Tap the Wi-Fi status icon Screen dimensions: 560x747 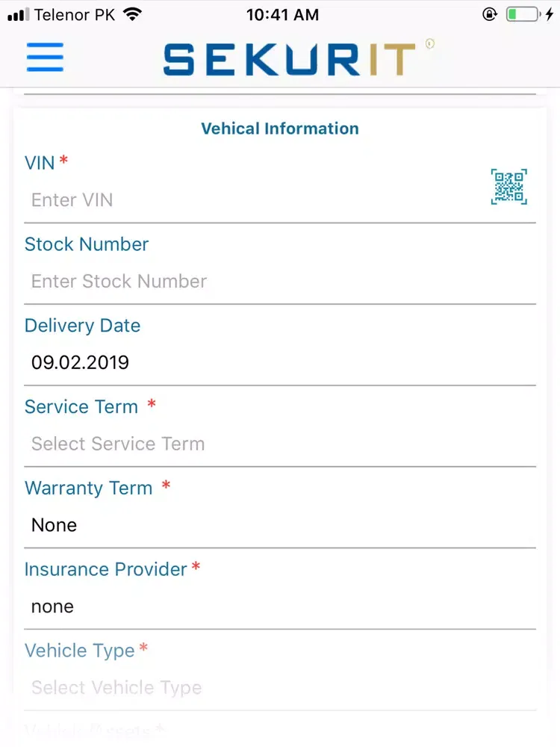pyautogui.click(x=132, y=14)
